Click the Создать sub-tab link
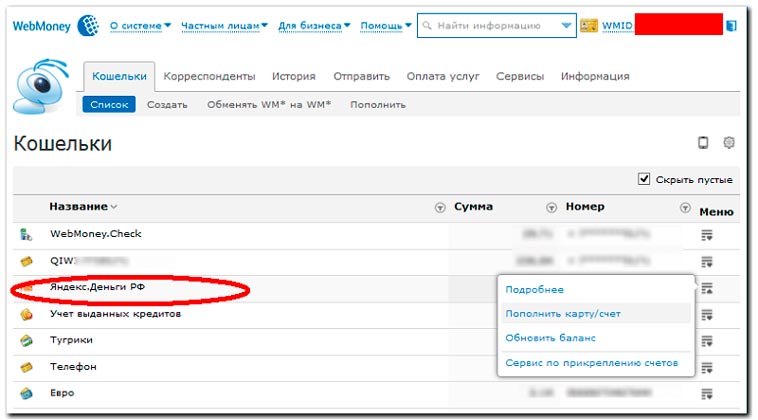This screenshot has width=758, height=420. 167,104
